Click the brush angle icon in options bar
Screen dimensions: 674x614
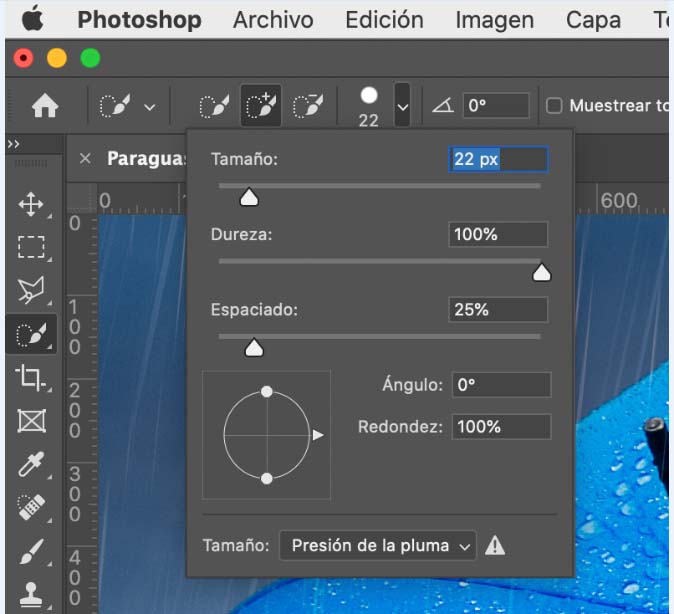(x=443, y=105)
